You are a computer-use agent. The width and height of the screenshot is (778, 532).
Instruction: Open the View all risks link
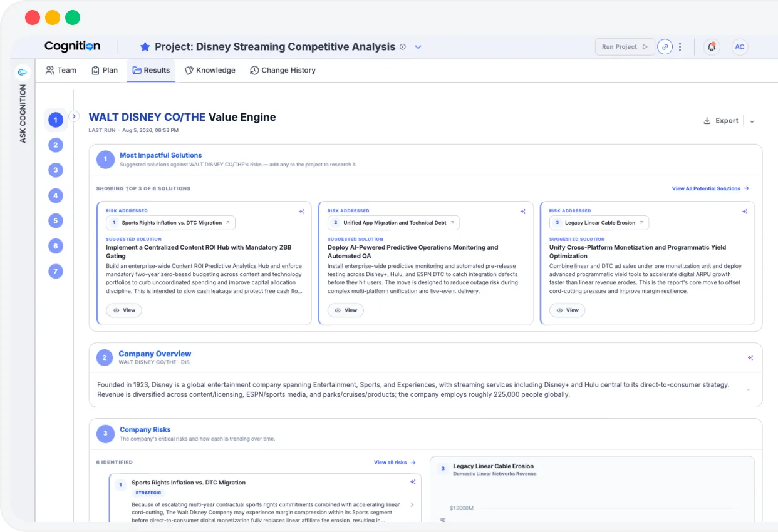tap(395, 463)
